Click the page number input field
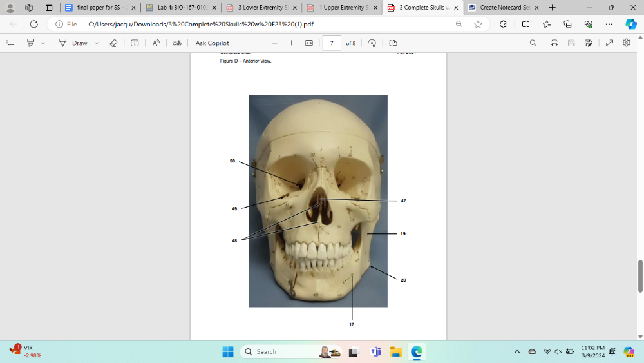644x363 pixels. coord(331,43)
